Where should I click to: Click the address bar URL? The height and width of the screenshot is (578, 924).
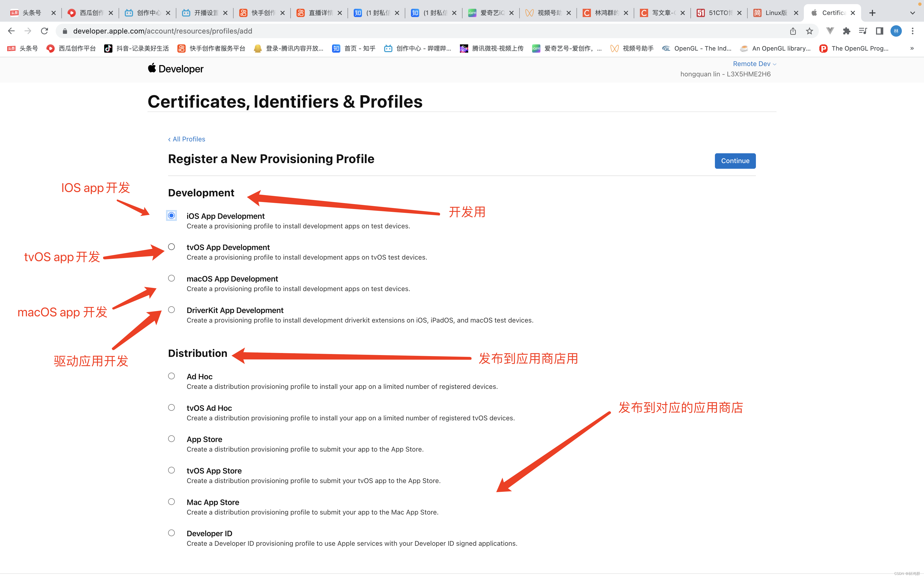click(163, 31)
